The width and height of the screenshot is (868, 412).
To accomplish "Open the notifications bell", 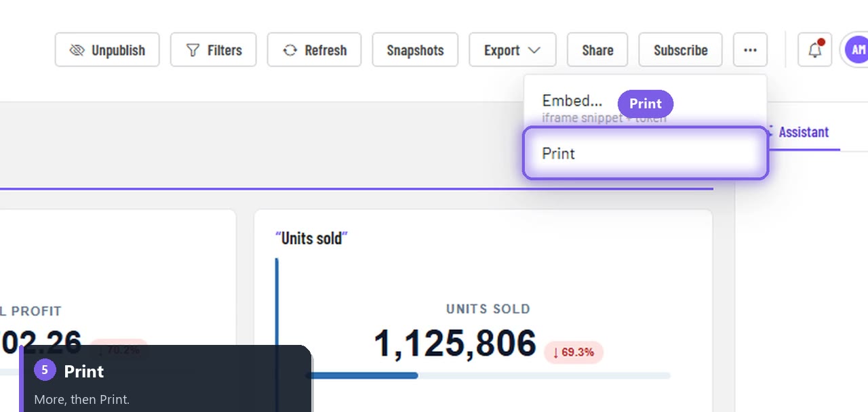I will tap(814, 50).
